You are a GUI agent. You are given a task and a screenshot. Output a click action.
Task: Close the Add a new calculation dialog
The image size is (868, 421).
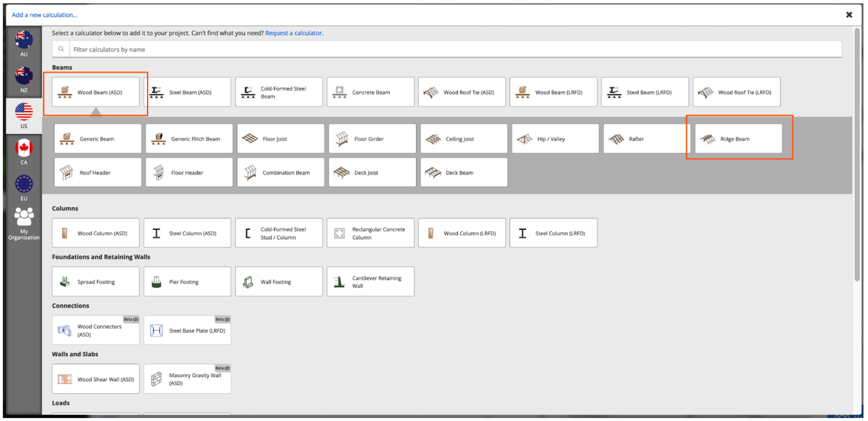click(x=849, y=15)
